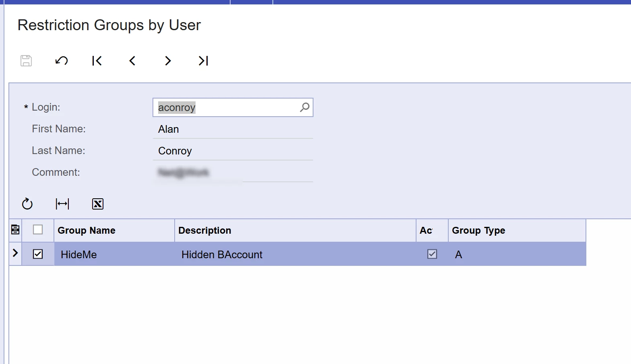Open the Login lookup magnifier

coord(305,107)
